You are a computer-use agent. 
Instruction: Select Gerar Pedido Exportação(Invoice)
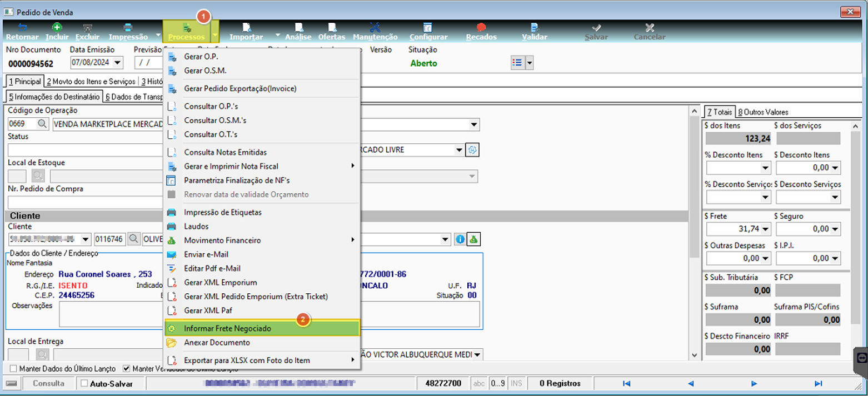[263, 88]
